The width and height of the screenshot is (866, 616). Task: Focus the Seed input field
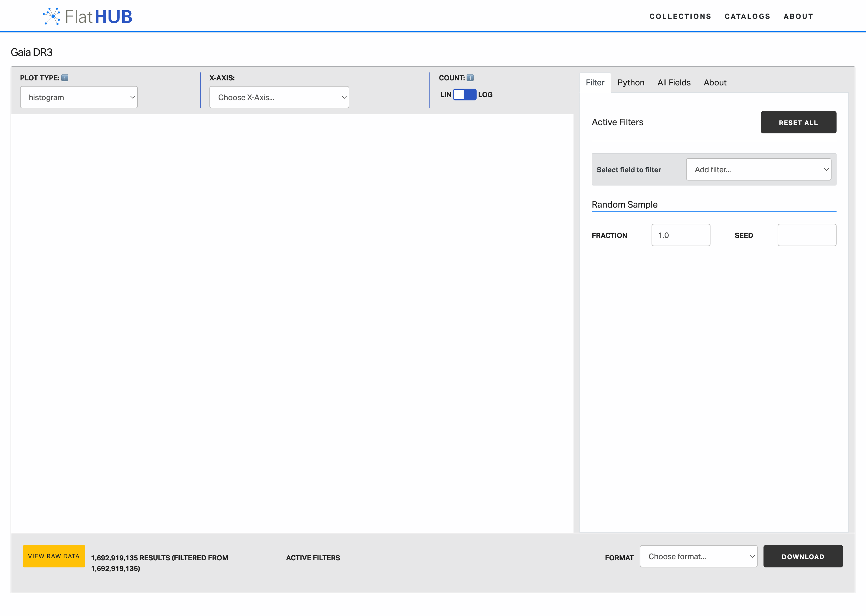coord(806,235)
